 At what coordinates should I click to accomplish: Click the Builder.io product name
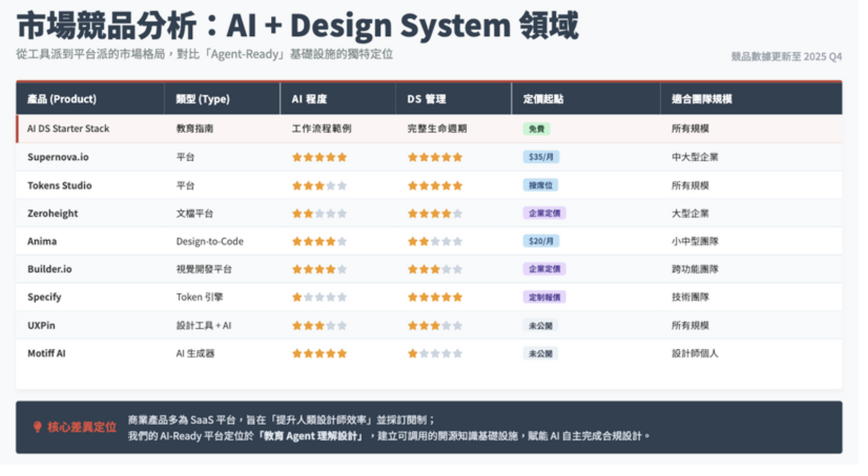(x=49, y=269)
